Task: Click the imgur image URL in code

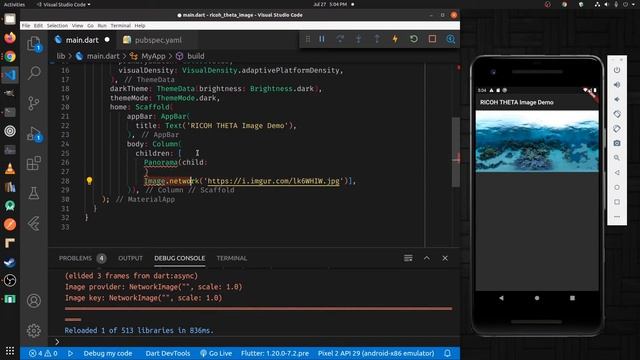Action: 273,181
